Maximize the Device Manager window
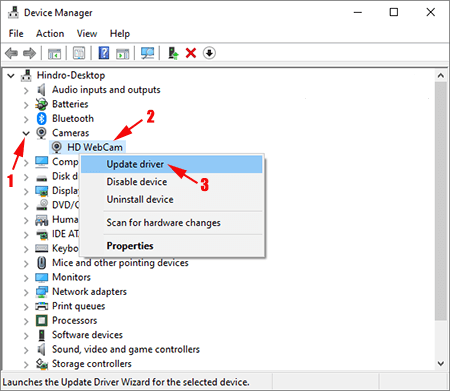 [394, 13]
